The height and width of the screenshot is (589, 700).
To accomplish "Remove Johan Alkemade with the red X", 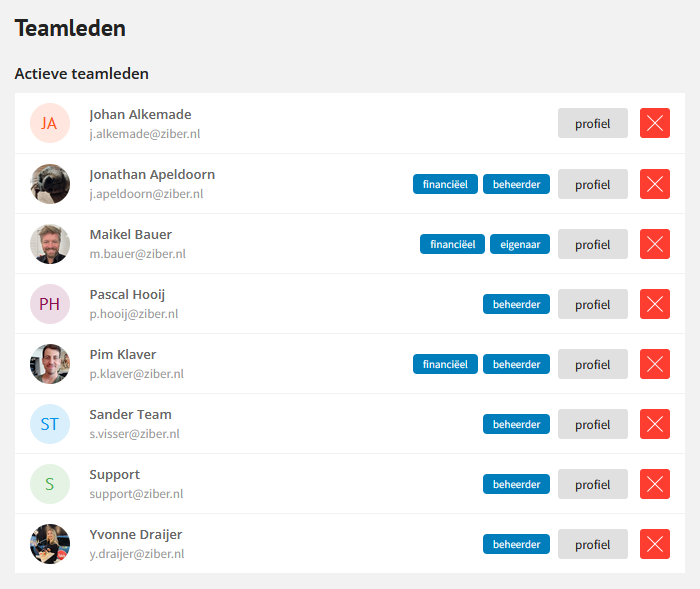I will tap(654, 123).
